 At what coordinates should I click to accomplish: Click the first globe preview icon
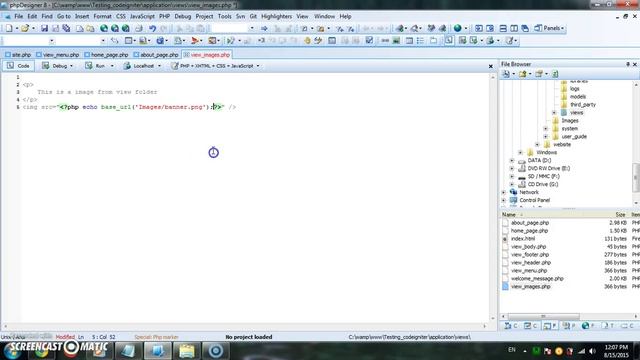[104, 28]
